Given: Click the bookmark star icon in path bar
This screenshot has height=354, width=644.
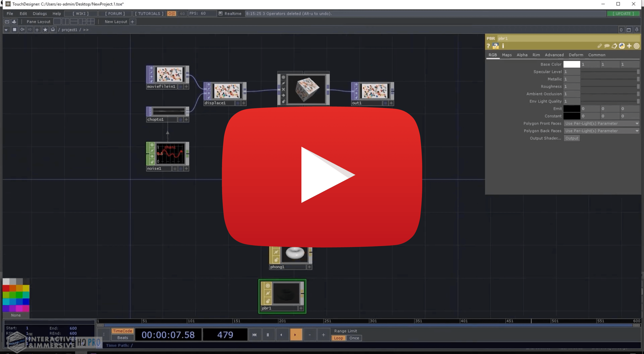Looking at the screenshot, I should point(45,30).
